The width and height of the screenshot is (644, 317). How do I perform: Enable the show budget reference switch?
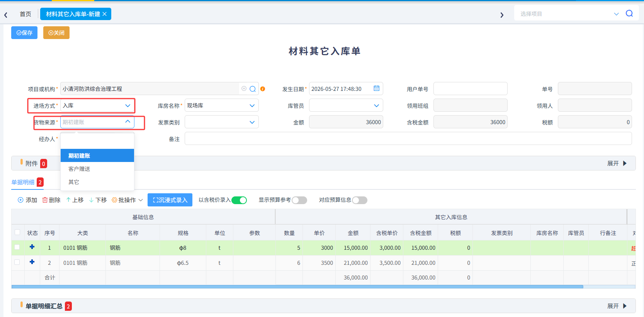(299, 200)
